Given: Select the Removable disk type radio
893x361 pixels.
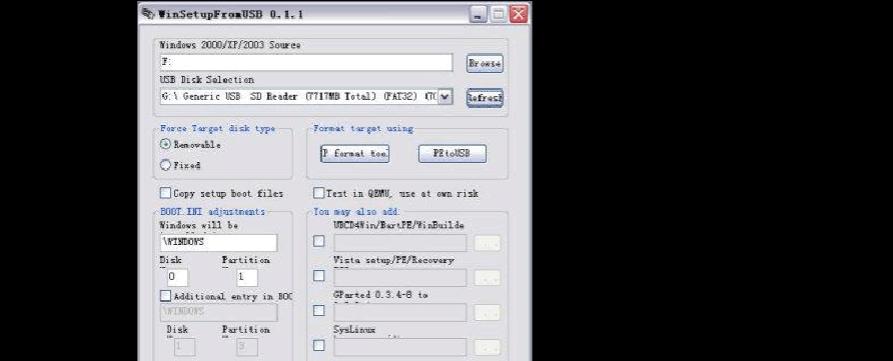Looking at the screenshot, I should tap(166, 145).
